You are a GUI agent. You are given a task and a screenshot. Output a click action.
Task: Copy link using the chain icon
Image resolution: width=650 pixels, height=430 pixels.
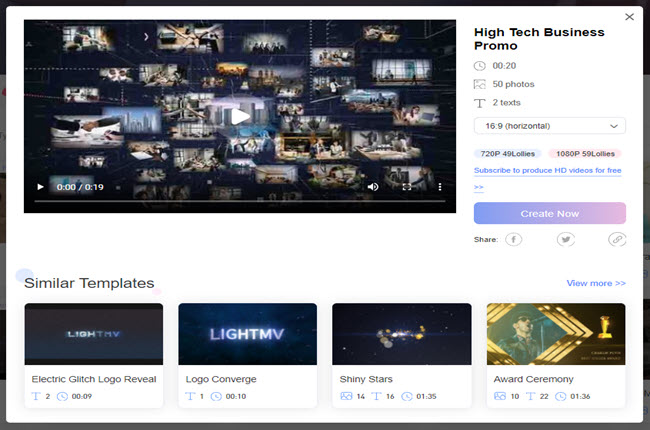[x=617, y=240]
